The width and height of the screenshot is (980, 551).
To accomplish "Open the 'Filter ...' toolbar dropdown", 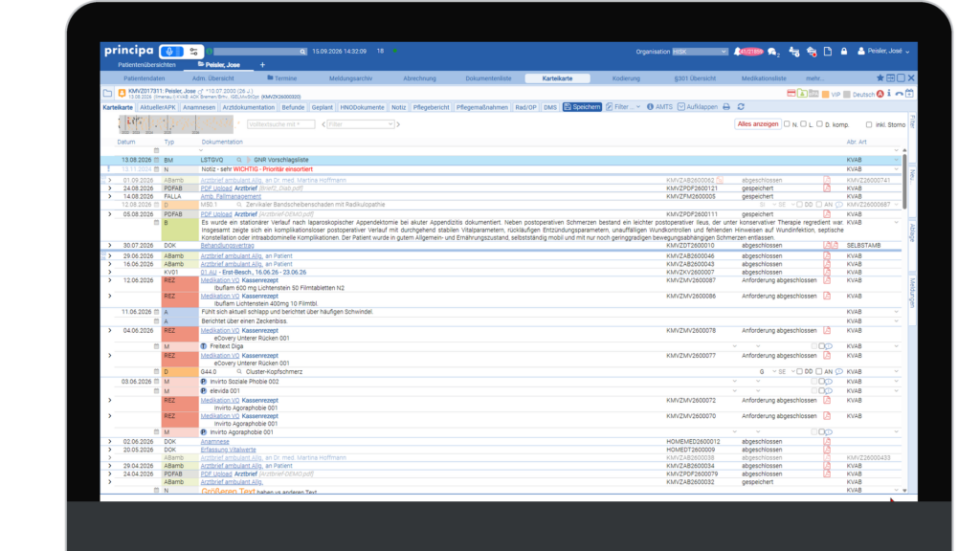I will 623,107.
